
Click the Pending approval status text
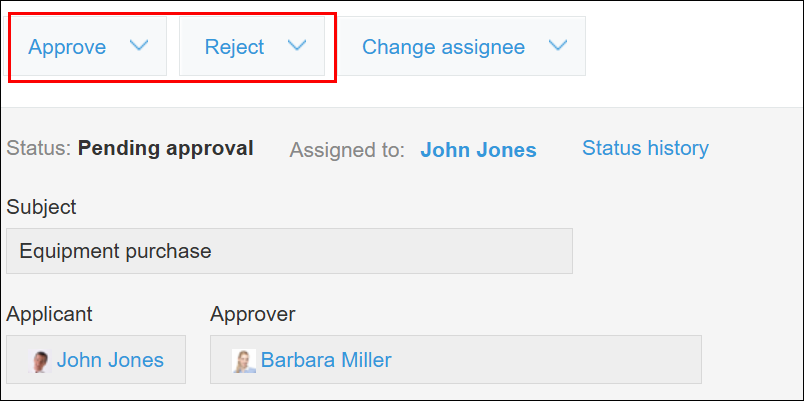click(166, 149)
